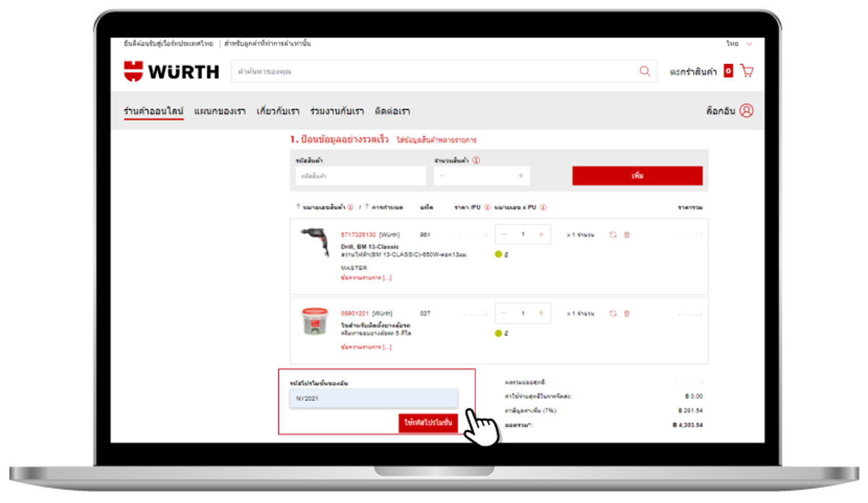Open the แผนกของเรา menu

click(x=220, y=111)
